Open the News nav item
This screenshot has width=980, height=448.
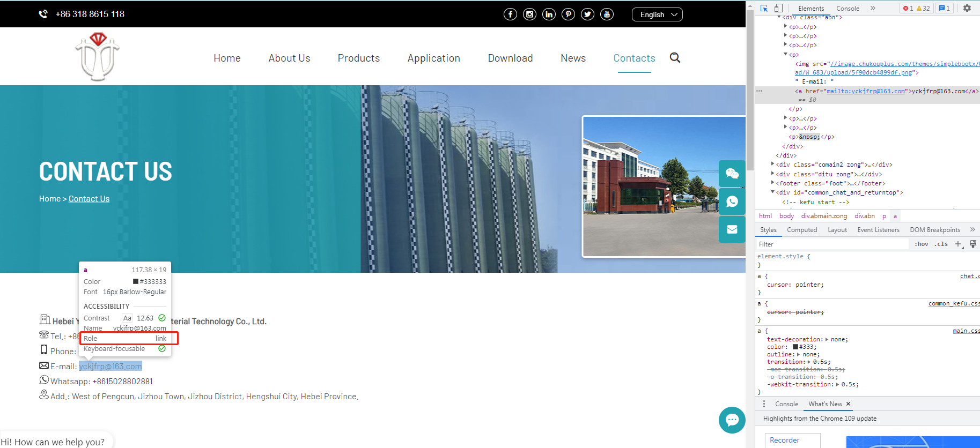pyautogui.click(x=573, y=58)
